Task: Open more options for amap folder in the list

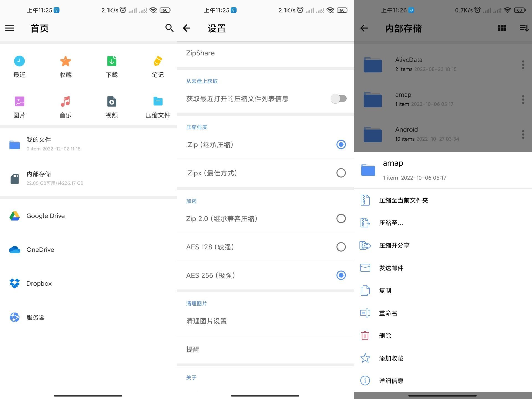Action: pos(523,99)
